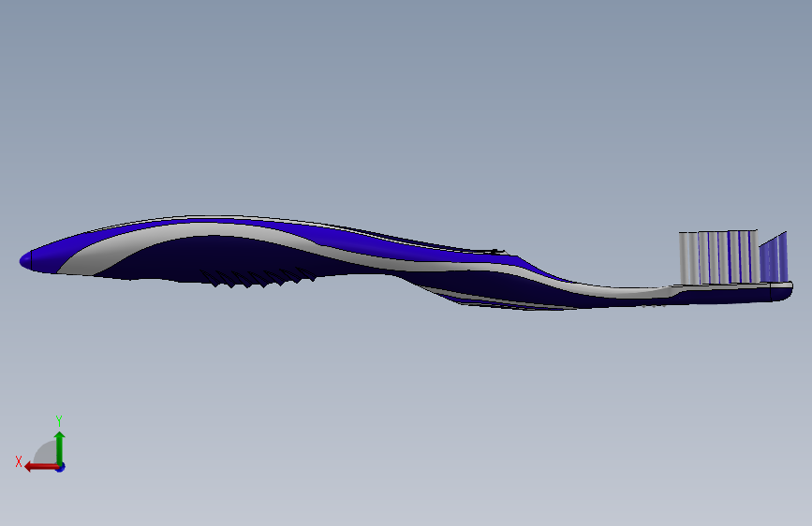The height and width of the screenshot is (526, 812).
Task: Select the toothbrush handle grip ridges
Action: tap(258, 278)
